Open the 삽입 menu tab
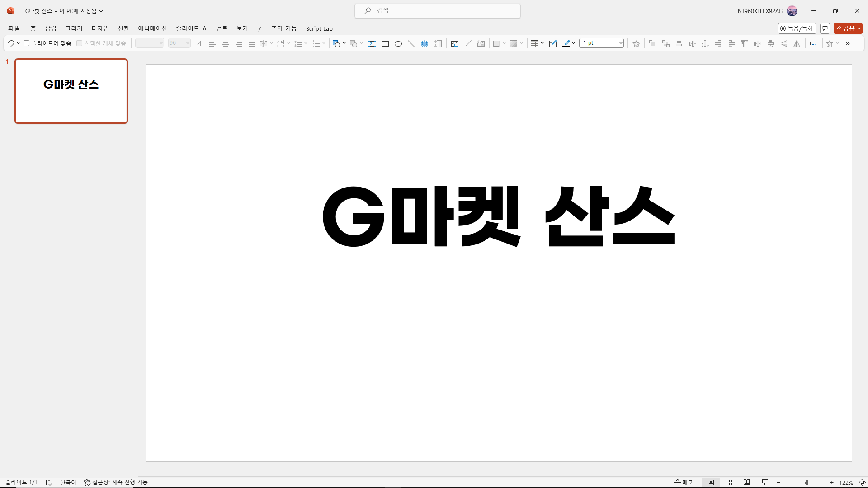 point(51,28)
